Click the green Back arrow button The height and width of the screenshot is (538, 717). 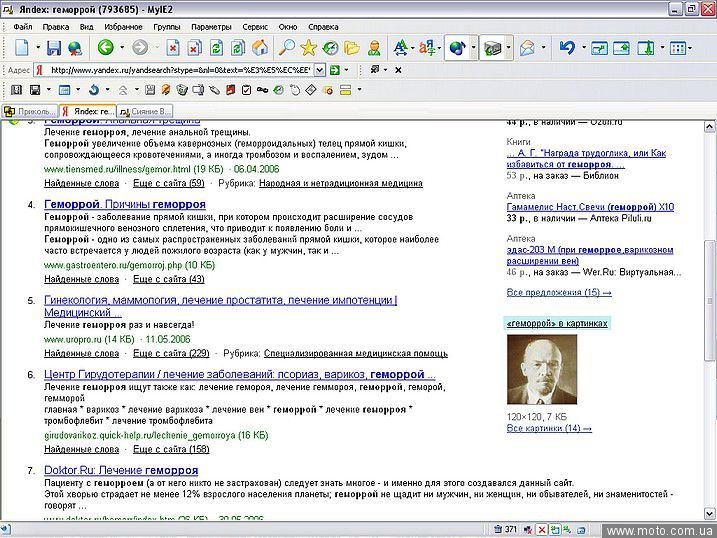point(106,47)
